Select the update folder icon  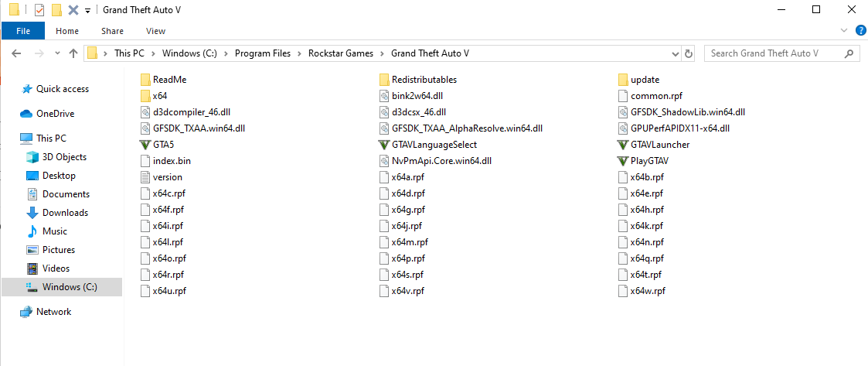(x=623, y=80)
